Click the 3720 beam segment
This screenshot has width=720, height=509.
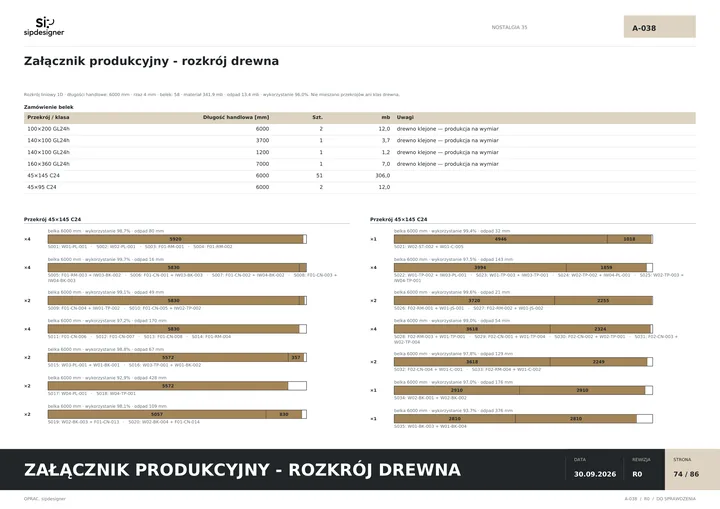pyautogui.click(x=474, y=300)
